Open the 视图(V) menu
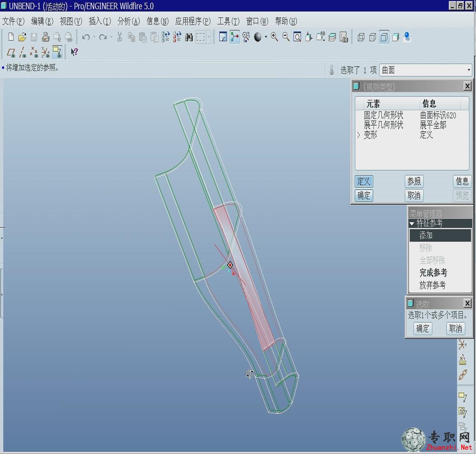Viewport: 476px width, 454px height. (x=71, y=21)
